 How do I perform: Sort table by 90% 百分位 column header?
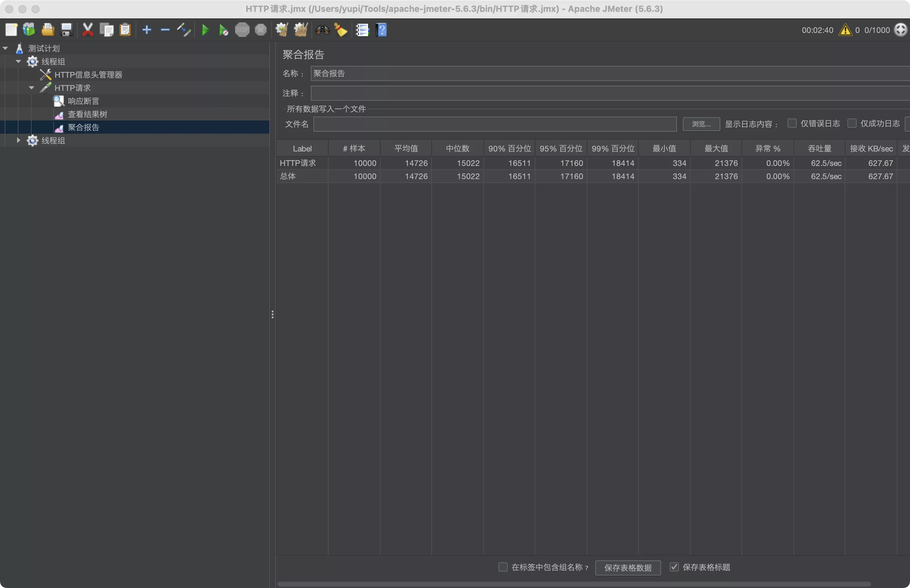510,148
